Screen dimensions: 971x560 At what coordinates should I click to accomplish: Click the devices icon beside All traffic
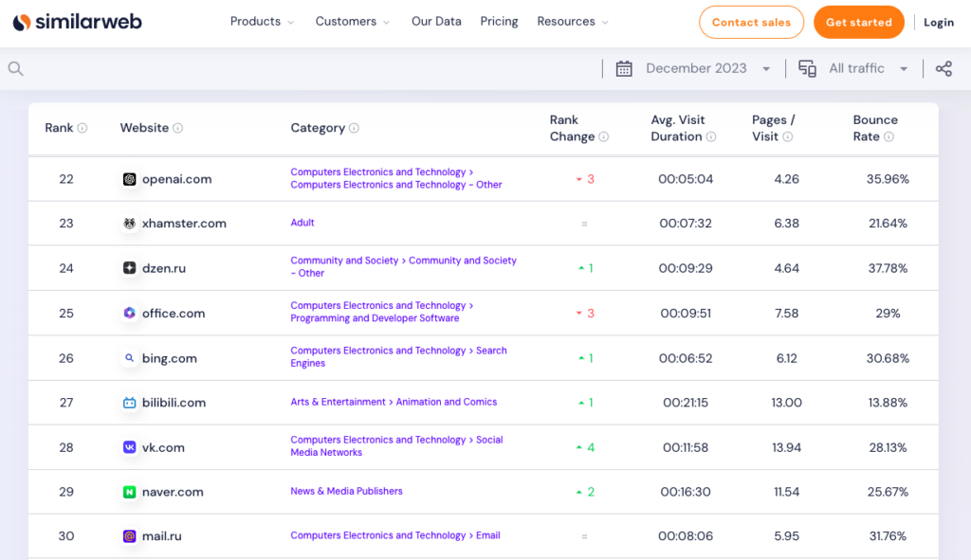(x=807, y=68)
